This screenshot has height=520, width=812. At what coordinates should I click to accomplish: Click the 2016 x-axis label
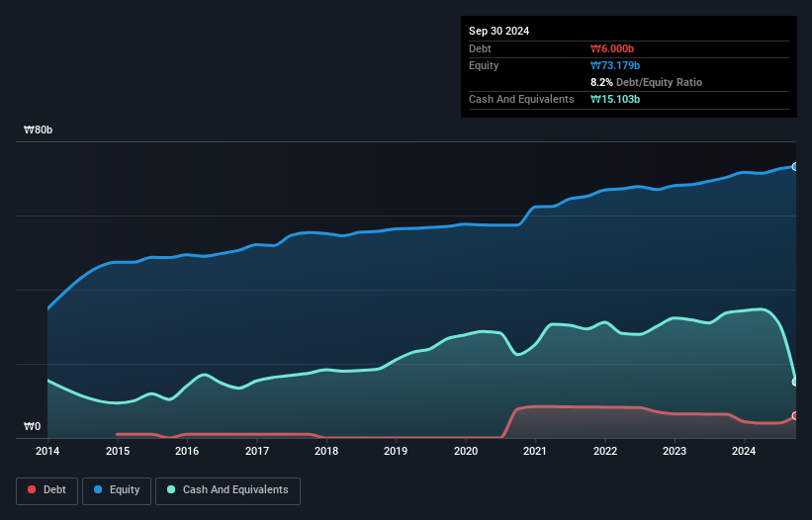point(187,451)
